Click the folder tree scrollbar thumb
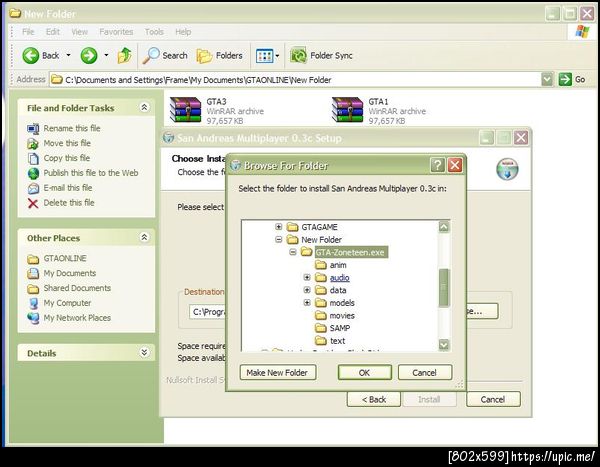Screen dimensions: 600x467 (444, 288)
